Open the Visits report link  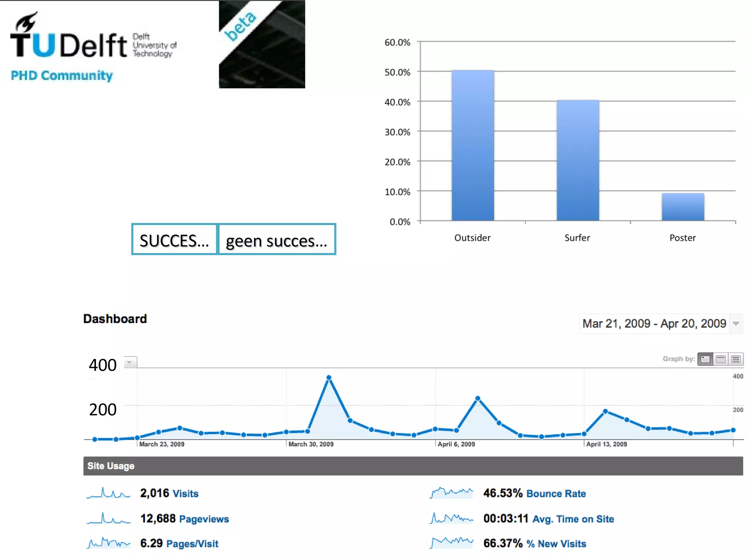click(185, 493)
